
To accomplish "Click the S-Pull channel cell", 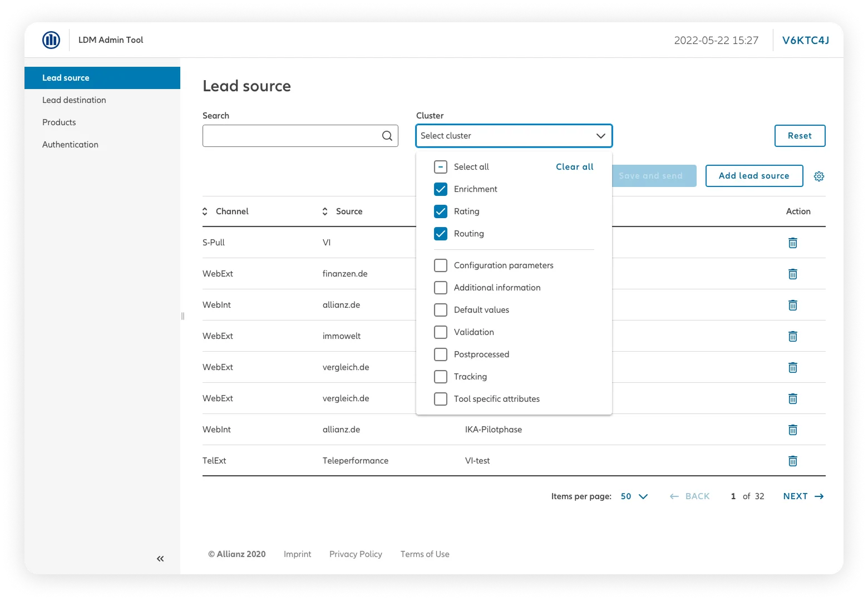I will coord(214,243).
